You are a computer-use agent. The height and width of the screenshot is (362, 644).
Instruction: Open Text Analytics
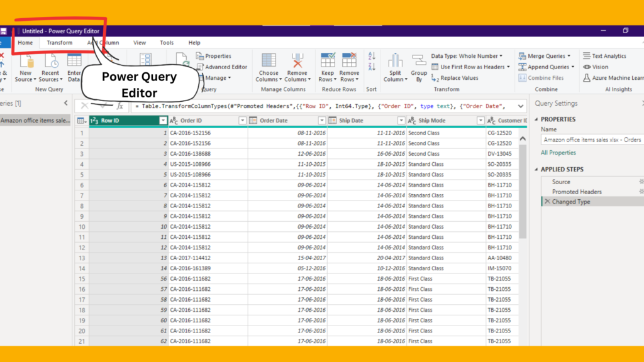[x=604, y=56]
